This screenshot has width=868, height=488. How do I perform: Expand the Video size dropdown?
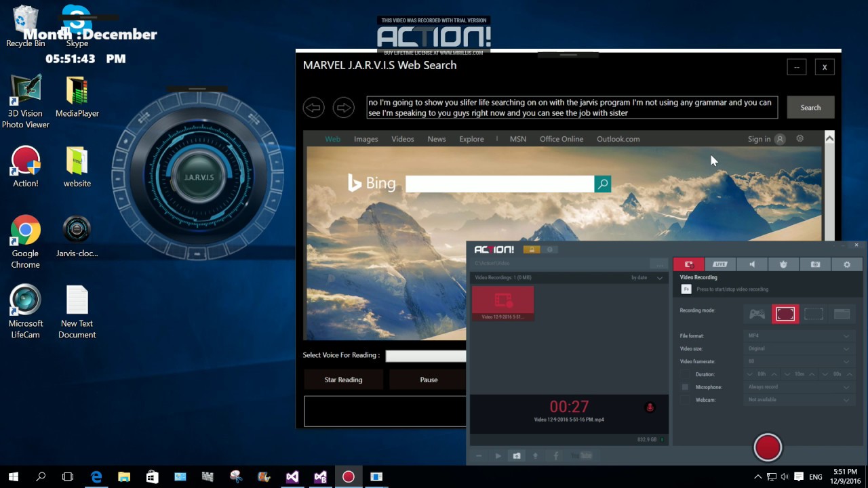(799, 348)
